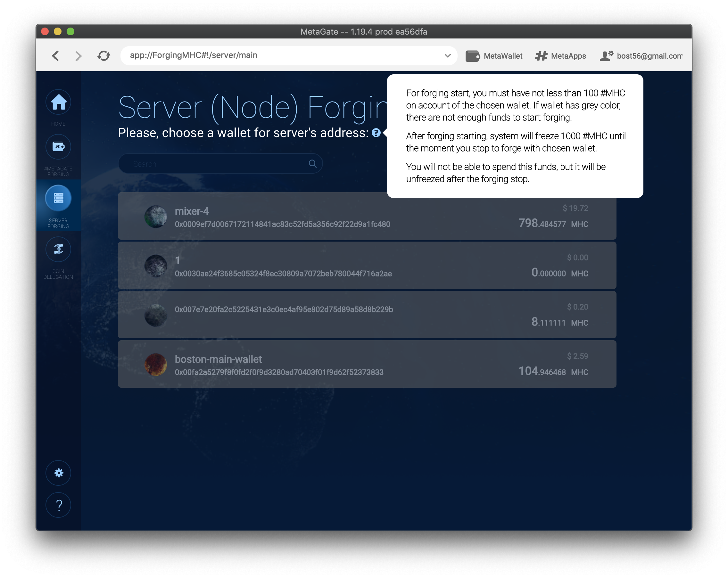Screen dimensions: 728x578
Task: Select Server Forging sidebar icon
Action: click(58, 198)
